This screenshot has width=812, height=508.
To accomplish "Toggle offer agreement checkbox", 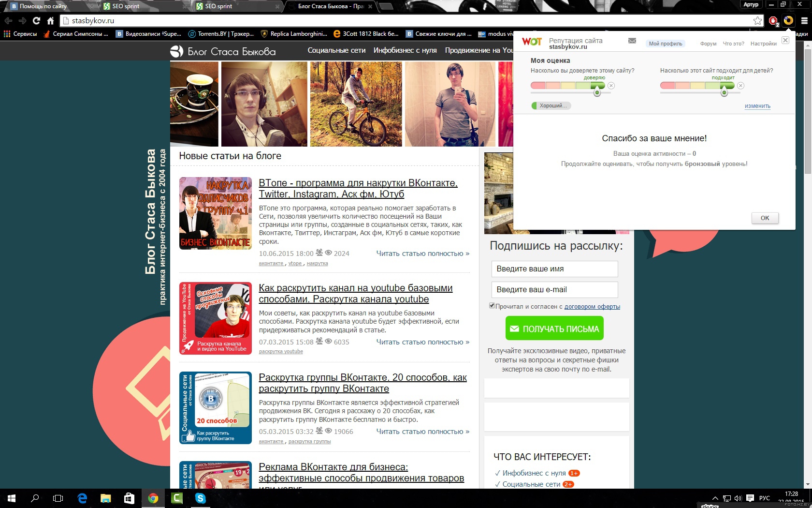I will click(492, 306).
